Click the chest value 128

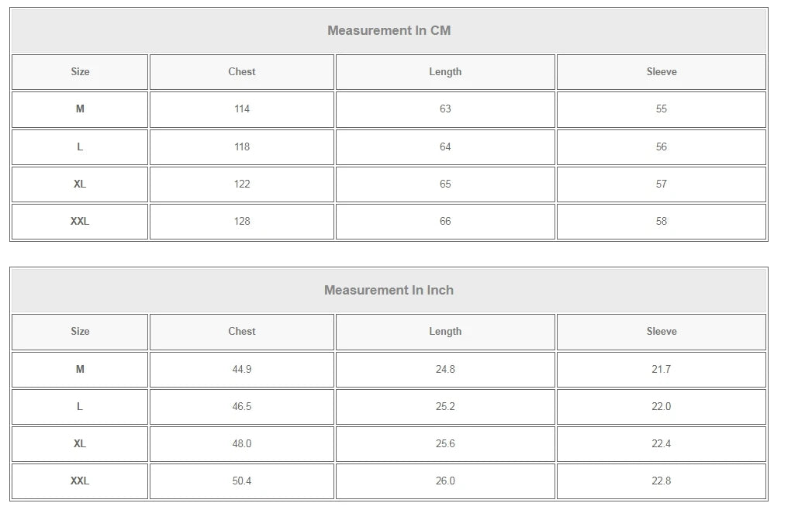tap(242, 222)
